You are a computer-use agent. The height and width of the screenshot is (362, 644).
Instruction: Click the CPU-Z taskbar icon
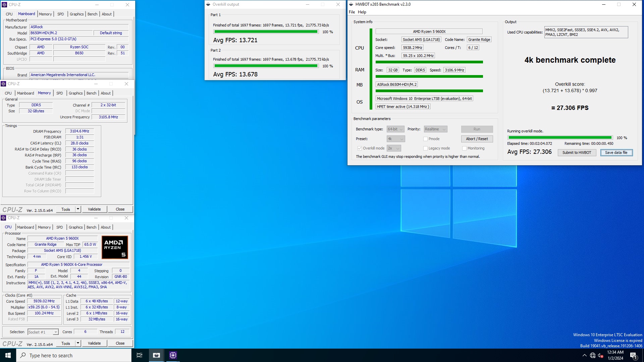(x=173, y=355)
